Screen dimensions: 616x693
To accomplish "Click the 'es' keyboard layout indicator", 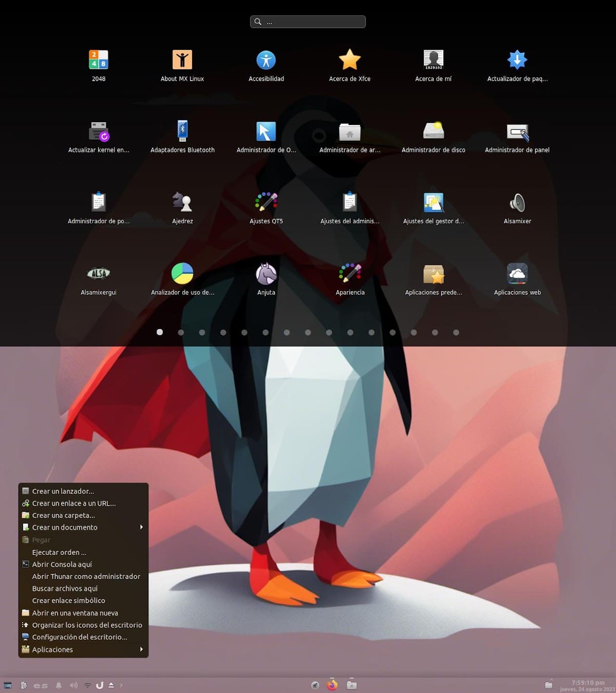I will [41, 686].
